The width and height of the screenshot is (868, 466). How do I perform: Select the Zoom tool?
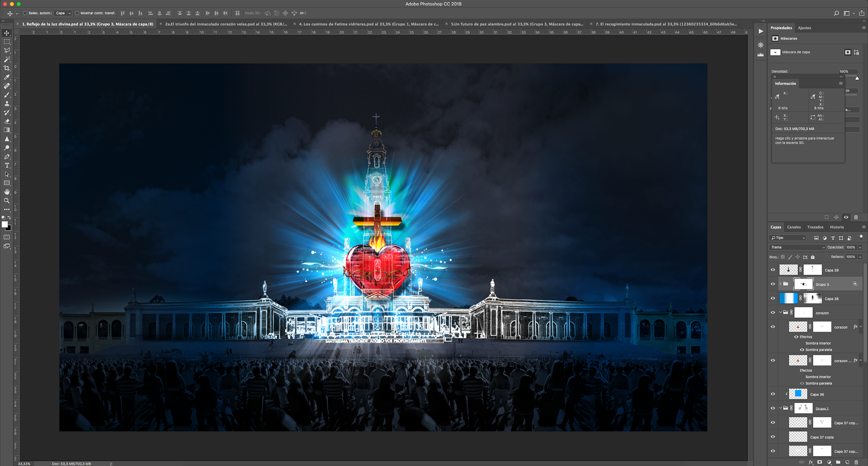(7, 200)
